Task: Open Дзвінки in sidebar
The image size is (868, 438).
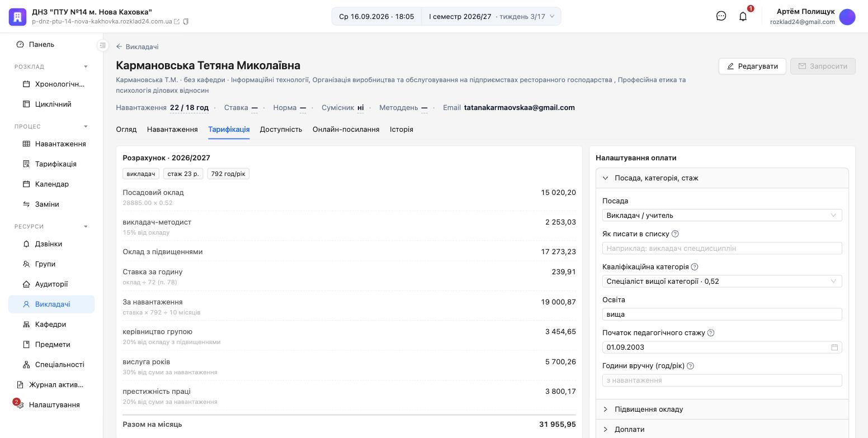Action: (x=51, y=244)
